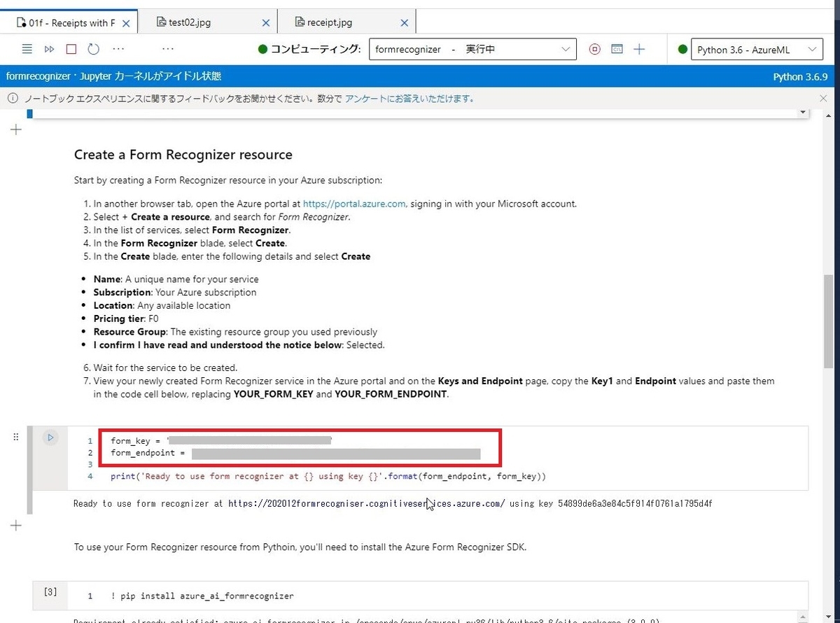Viewport: 840px width, 623px height.
Task: Stop kernel execution with the square icon
Action: pyautogui.click(x=71, y=49)
